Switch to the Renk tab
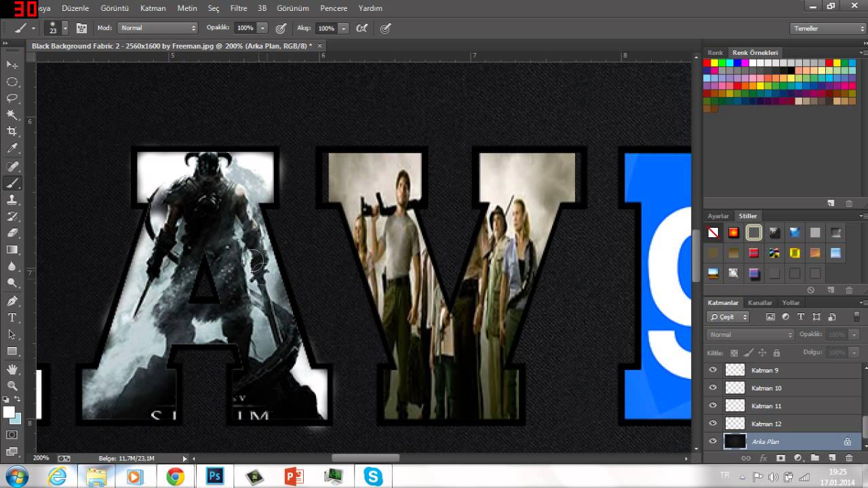Viewport: 868px width, 488px height. 715,53
